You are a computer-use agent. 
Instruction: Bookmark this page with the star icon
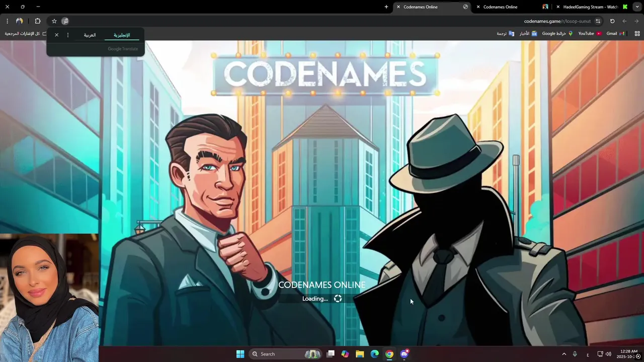point(54,21)
